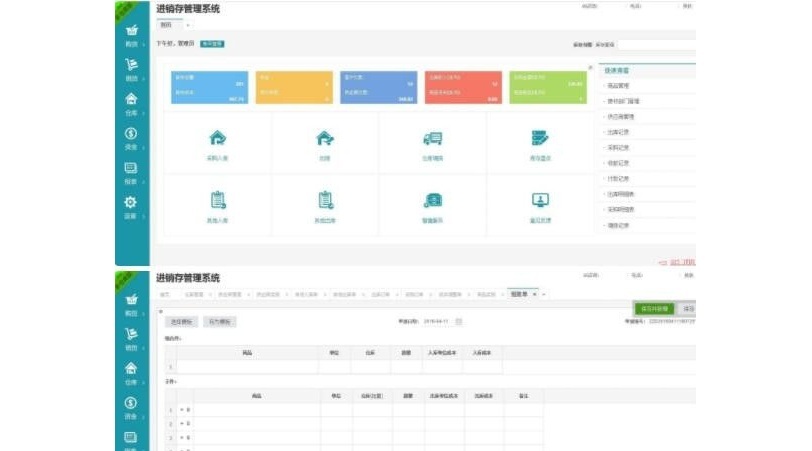Click the house-with-arrow 采购入库 dashboard icon
The image size is (812, 451).
coord(218,138)
